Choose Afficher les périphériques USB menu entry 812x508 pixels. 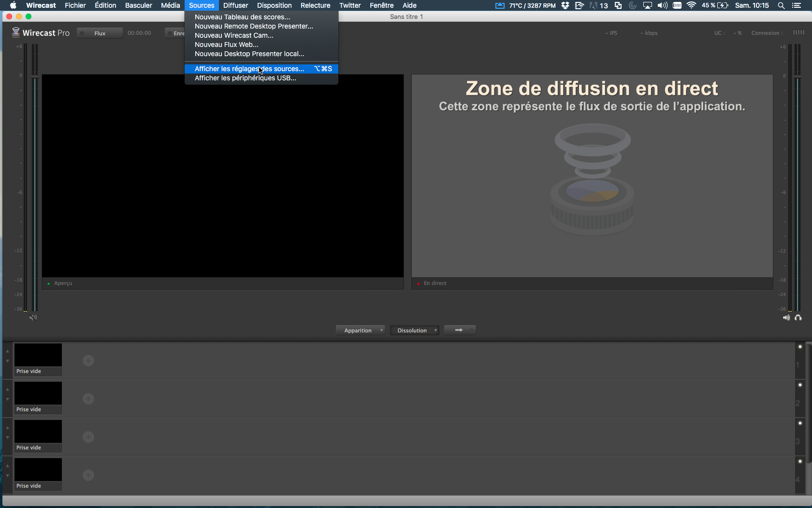click(245, 78)
